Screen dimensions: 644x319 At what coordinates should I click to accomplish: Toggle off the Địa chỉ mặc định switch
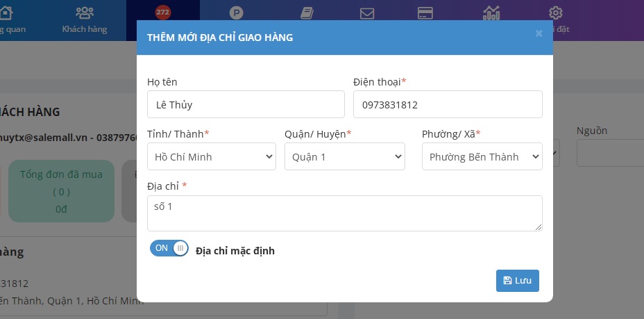(x=169, y=249)
